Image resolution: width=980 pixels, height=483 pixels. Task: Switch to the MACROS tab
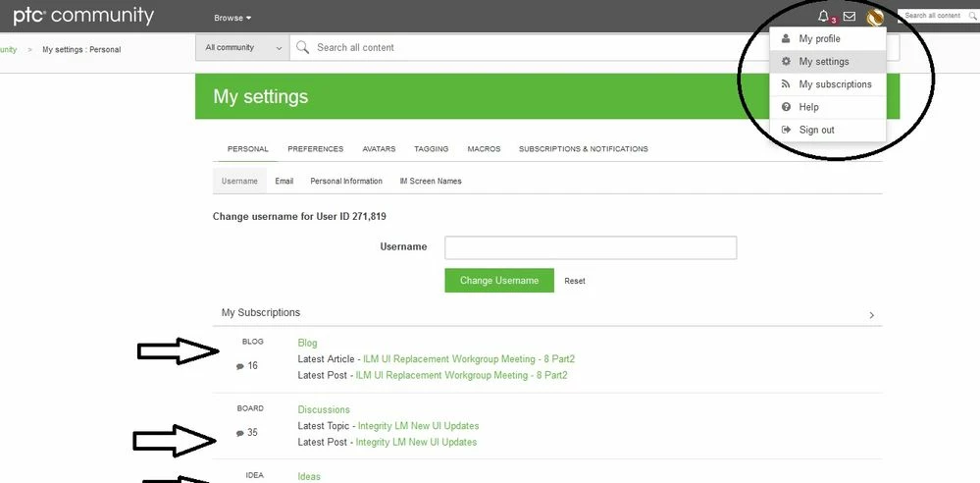484,149
